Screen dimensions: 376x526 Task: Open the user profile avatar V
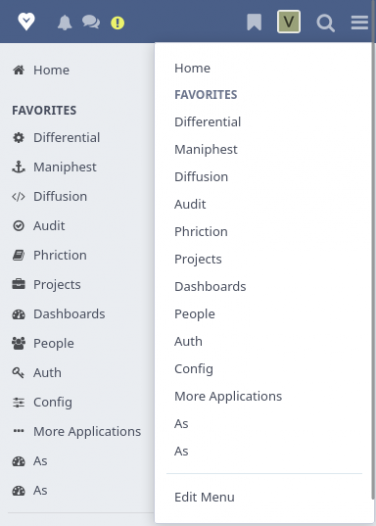(289, 22)
